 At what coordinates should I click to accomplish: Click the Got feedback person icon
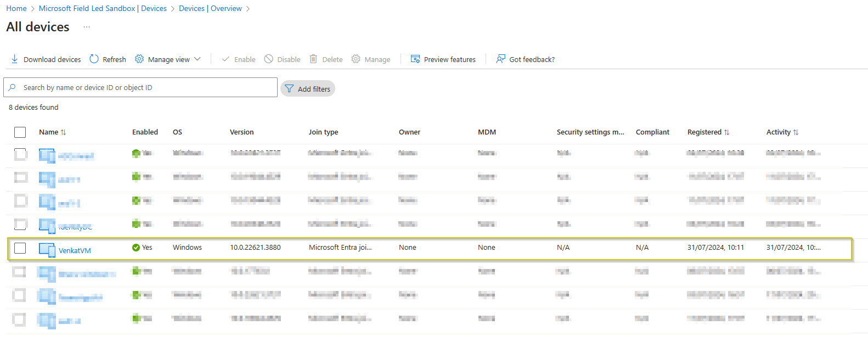click(500, 59)
